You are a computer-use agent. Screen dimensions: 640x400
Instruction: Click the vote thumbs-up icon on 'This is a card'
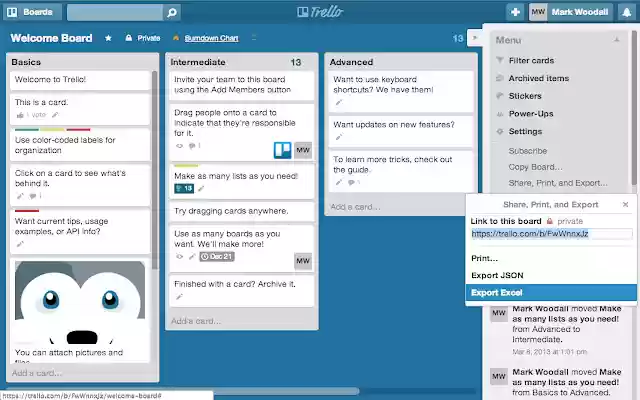[x=20, y=115]
